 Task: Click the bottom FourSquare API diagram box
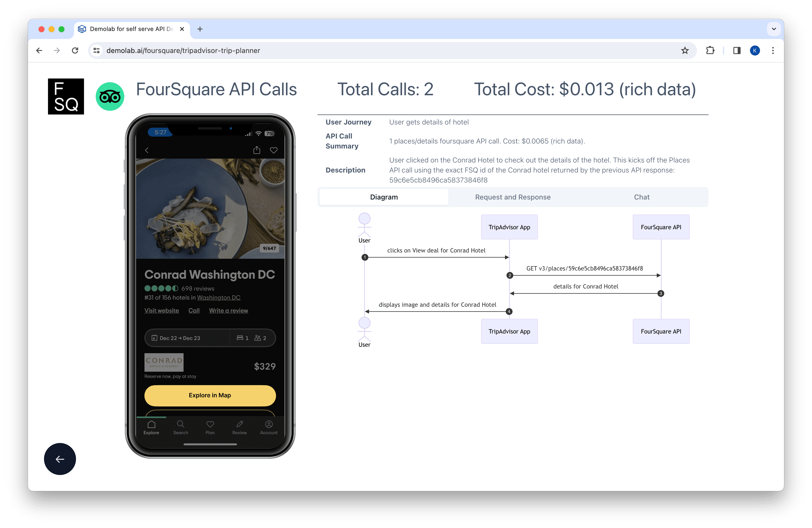click(661, 331)
